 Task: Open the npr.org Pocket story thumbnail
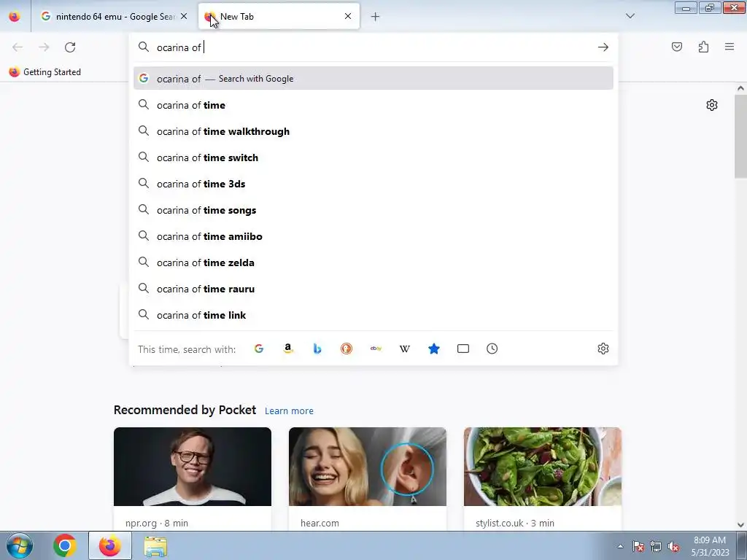tap(193, 467)
